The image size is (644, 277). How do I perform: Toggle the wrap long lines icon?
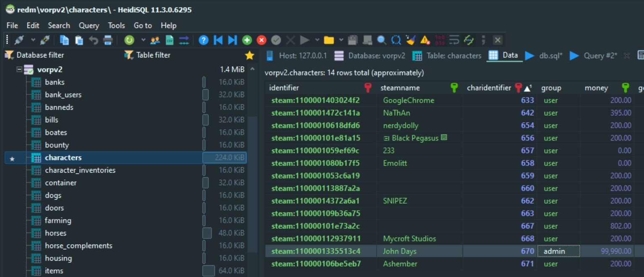[x=454, y=40]
